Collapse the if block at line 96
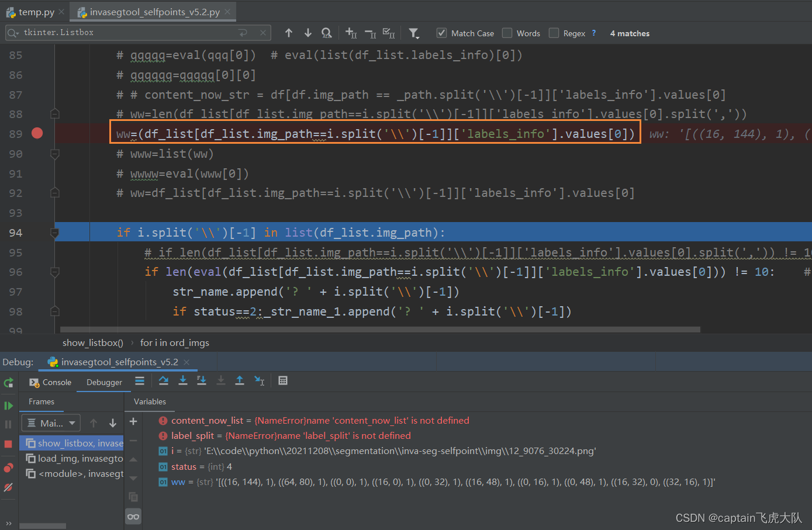812x530 pixels. click(55, 272)
